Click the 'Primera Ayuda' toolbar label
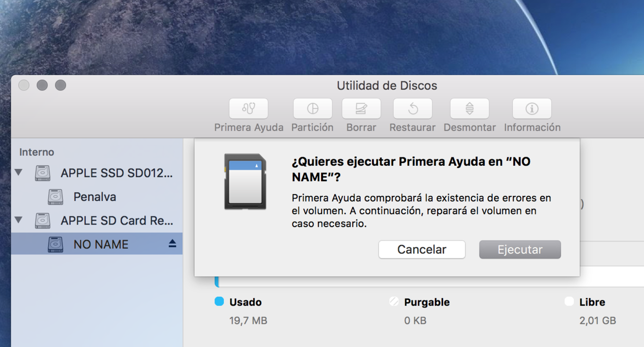Screen dimensions: 644x347 [249, 128]
